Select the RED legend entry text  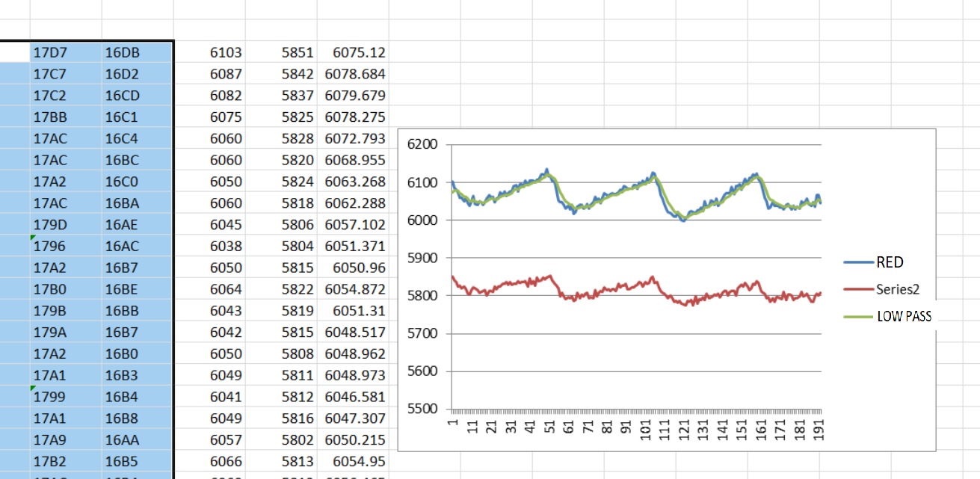890,262
